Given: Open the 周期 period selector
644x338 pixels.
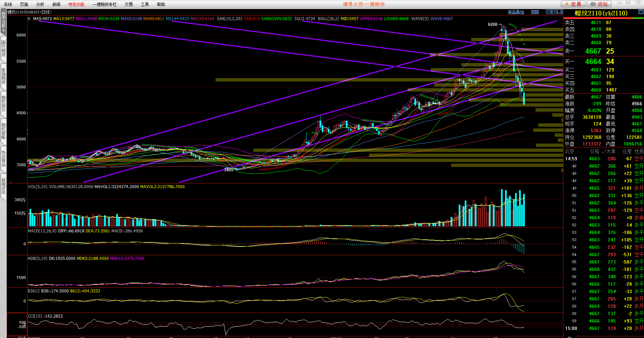Looking at the screenshot, I should (535, 12).
